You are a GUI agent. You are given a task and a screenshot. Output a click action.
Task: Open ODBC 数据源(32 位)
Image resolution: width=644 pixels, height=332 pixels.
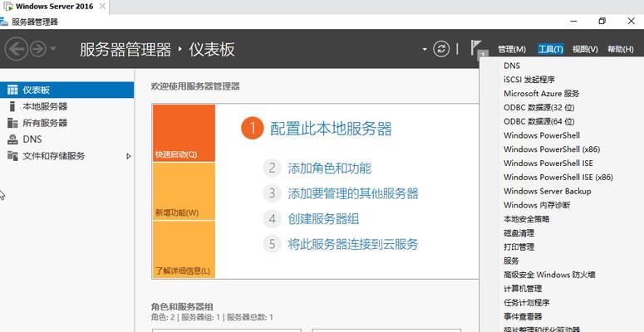(538, 107)
